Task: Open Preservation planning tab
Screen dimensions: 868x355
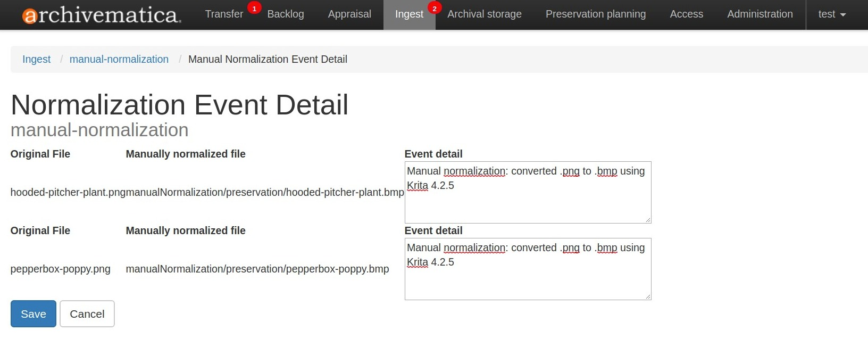Action: 596,14
